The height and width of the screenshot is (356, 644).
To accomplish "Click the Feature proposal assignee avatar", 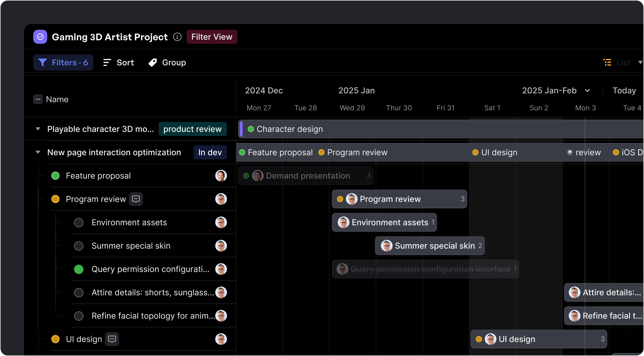I will (221, 176).
